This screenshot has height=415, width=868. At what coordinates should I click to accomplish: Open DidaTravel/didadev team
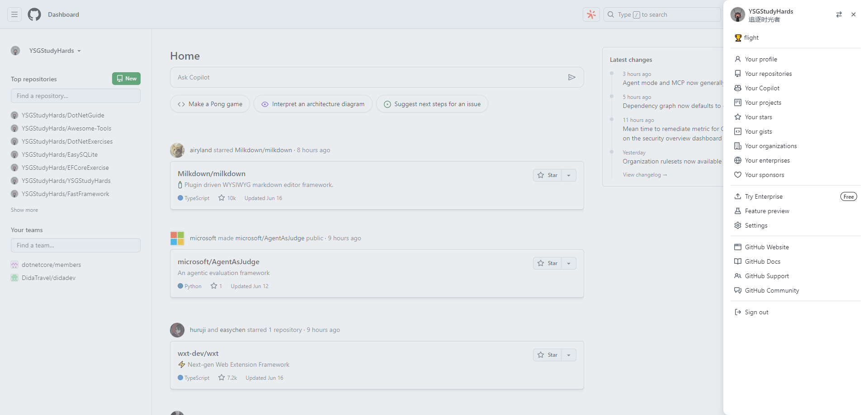click(x=48, y=278)
